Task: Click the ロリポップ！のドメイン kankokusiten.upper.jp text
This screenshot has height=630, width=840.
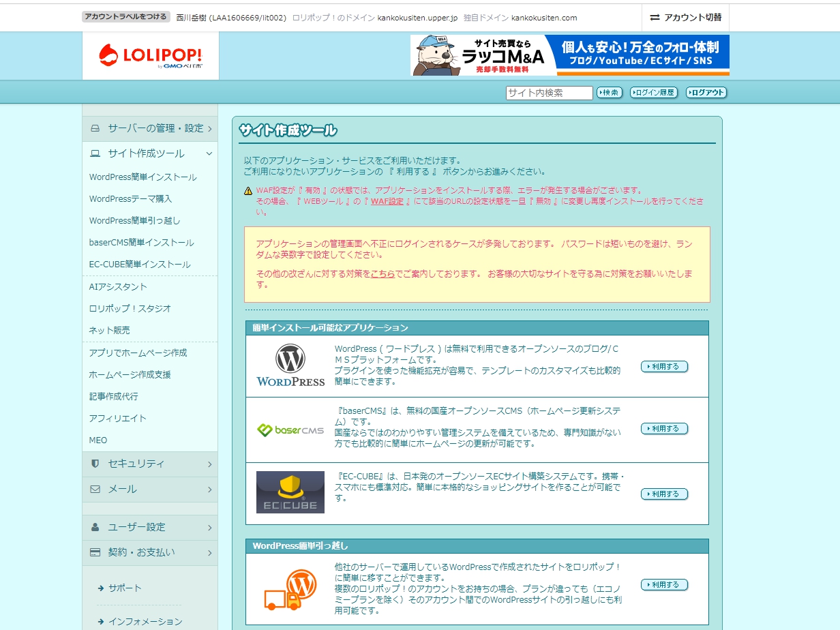Action: tap(374, 18)
